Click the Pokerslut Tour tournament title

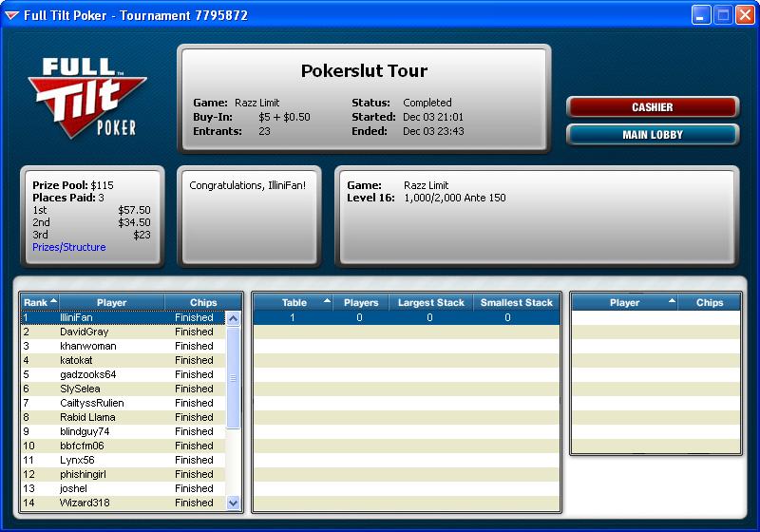(x=364, y=70)
